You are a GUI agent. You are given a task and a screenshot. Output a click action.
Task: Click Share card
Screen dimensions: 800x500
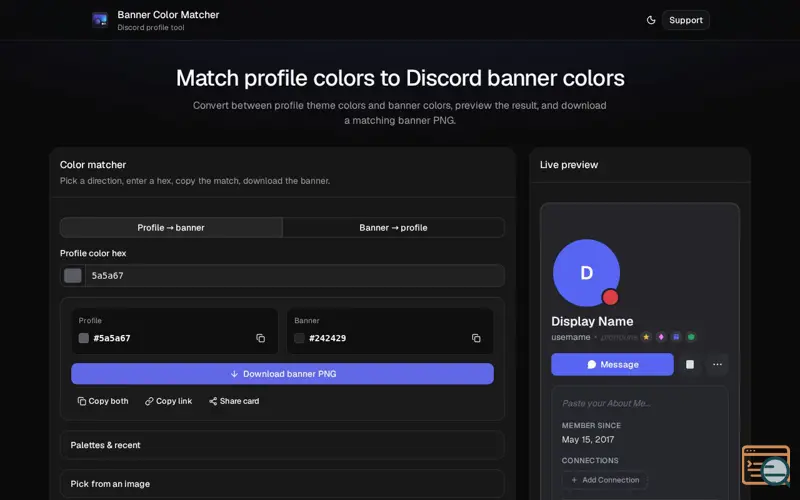(x=234, y=401)
